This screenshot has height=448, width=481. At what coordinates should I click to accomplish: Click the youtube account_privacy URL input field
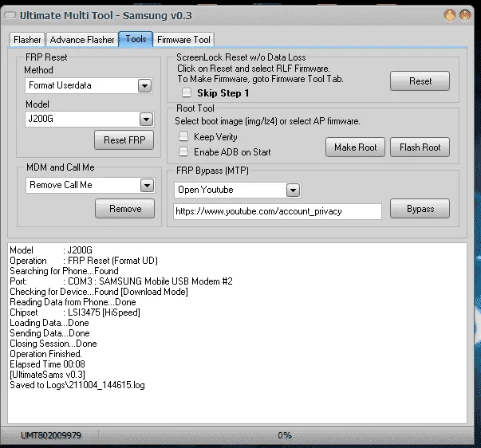point(278,211)
